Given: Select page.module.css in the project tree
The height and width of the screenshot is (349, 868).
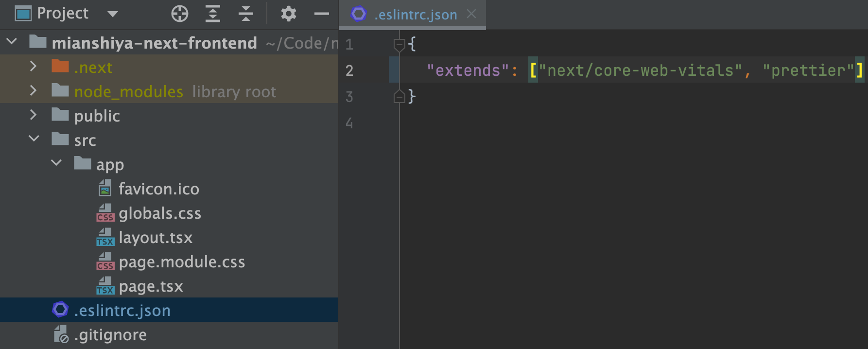Looking at the screenshot, I should pos(182,262).
